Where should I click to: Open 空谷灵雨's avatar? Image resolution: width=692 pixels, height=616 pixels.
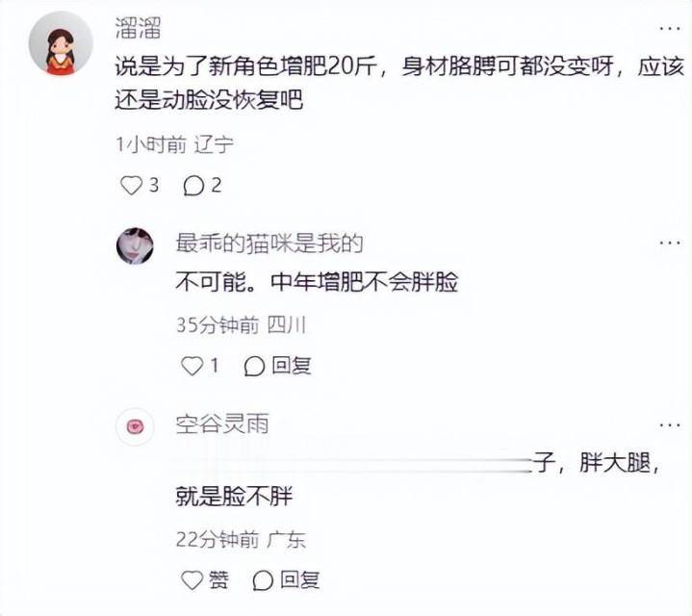tap(136, 426)
